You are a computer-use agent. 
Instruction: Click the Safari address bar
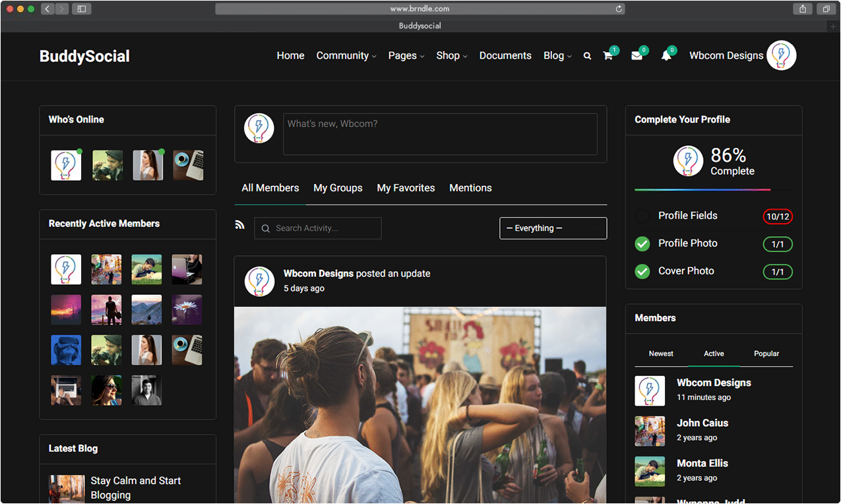420,9
